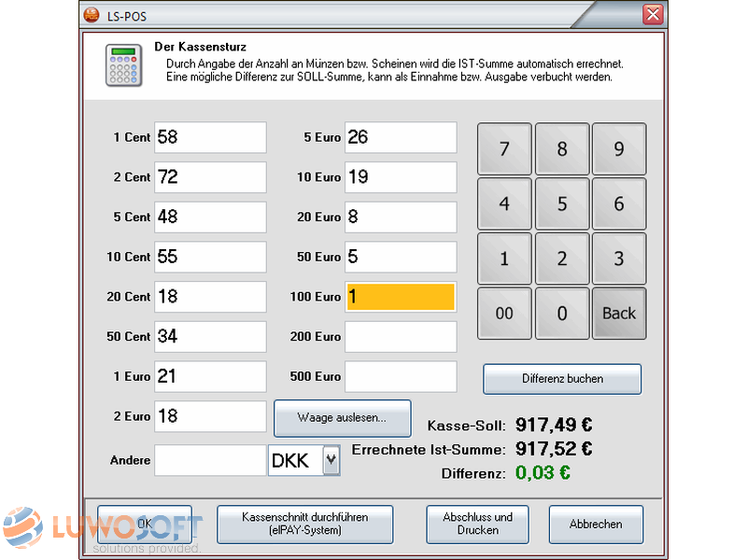The image size is (747, 560).
Task: Click the Andere amount field
Action: pos(210,460)
